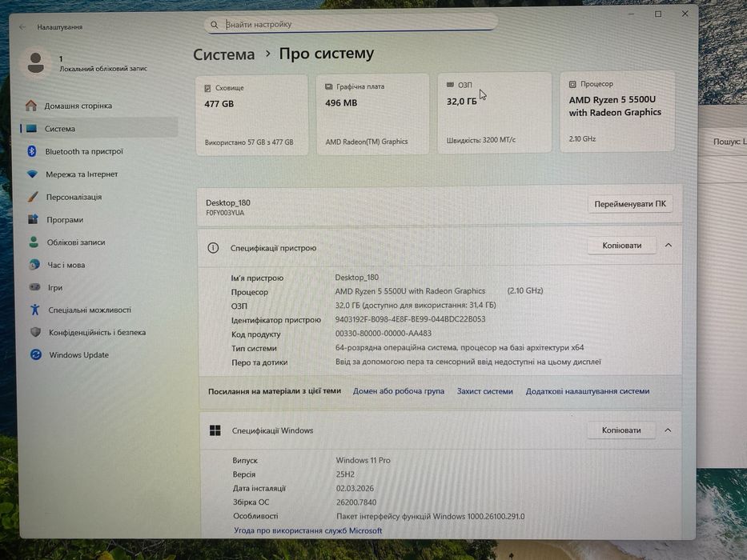Click the Windows 11 Pro edition value
Screen dimensions: 747x560
(x=363, y=461)
